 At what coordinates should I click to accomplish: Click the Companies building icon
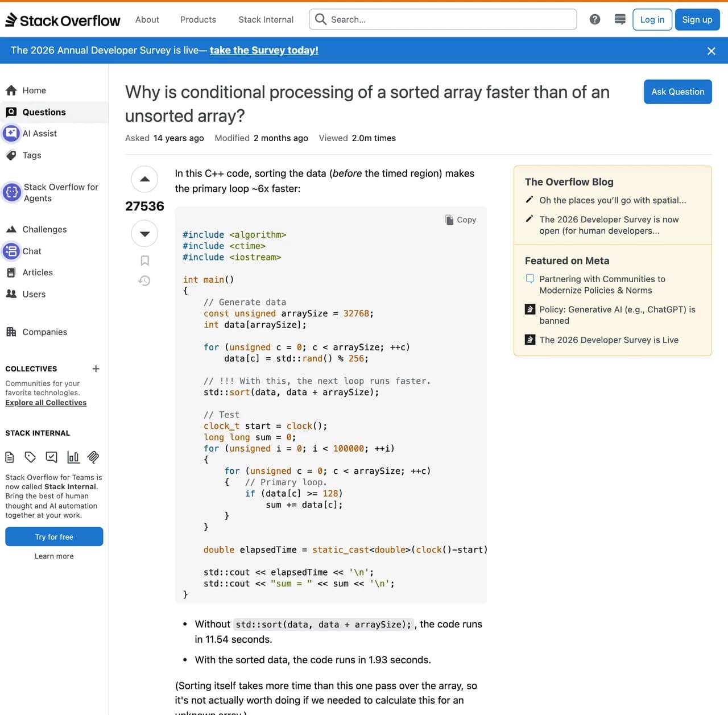pos(11,332)
